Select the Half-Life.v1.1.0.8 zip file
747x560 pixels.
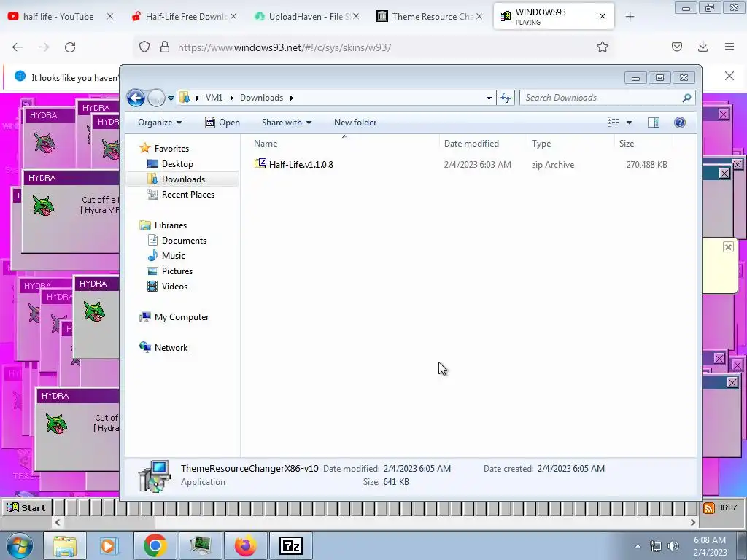(301, 164)
